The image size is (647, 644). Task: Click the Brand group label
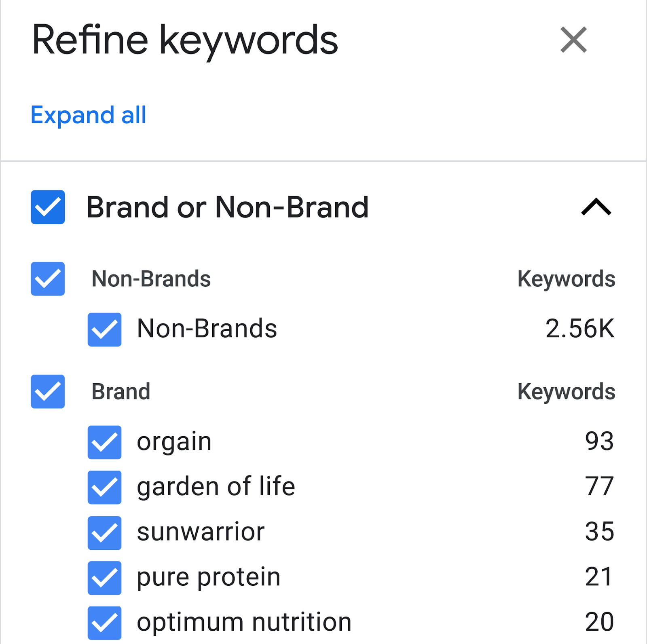coord(121,391)
